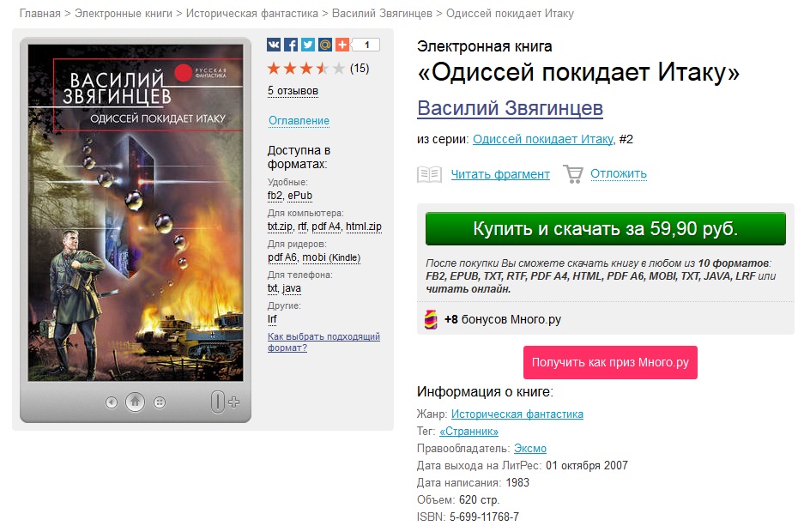Share via Mail.ru @ icon

click(x=325, y=45)
